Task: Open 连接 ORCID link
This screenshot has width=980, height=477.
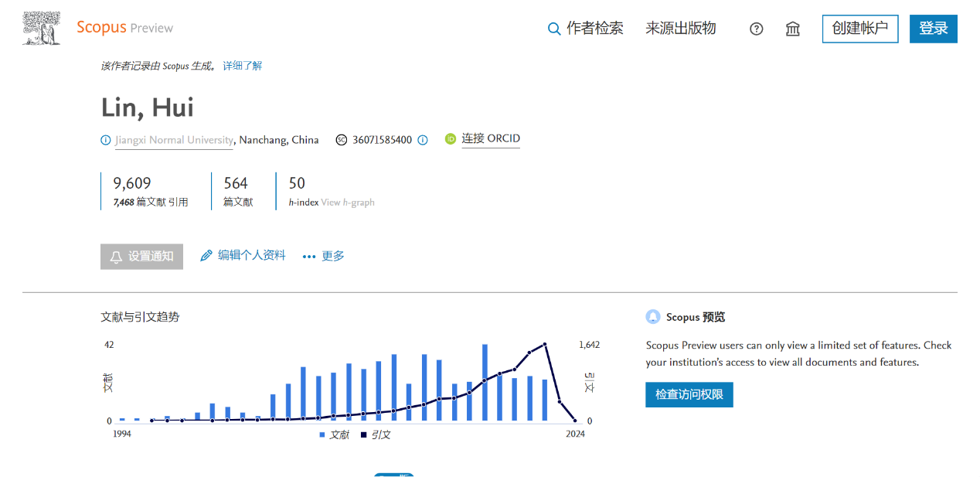Action: (491, 139)
